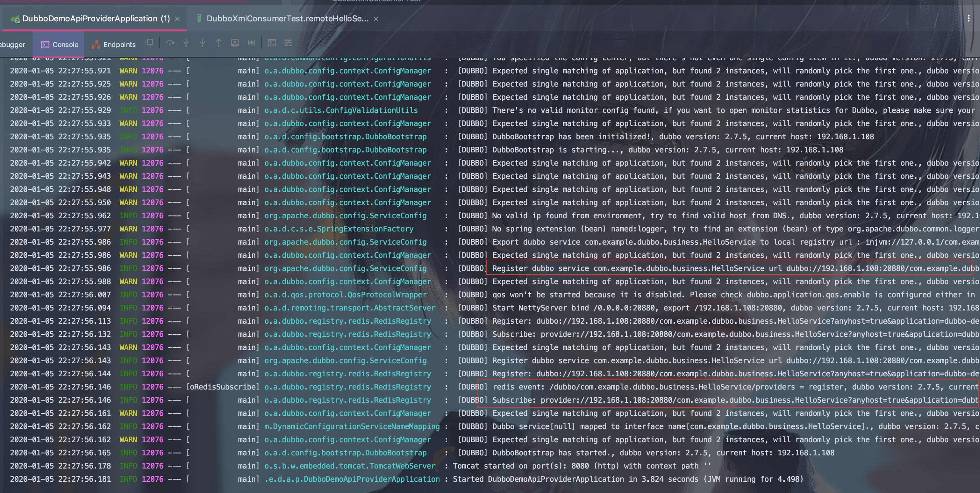Click the DubboDemoApiProviderApplication logger name in last line
Screen dimensions: 980x493
click(x=352, y=479)
